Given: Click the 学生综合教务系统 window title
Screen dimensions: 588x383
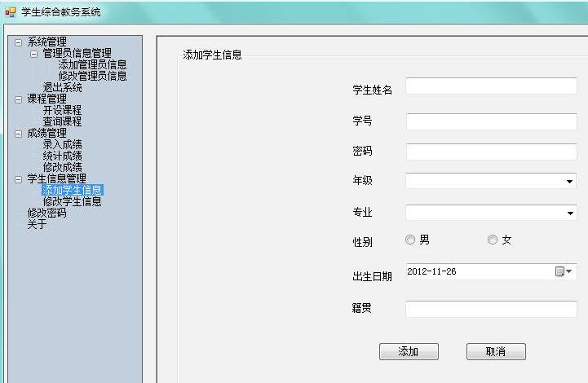Looking at the screenshot, I should click(61, 12).
